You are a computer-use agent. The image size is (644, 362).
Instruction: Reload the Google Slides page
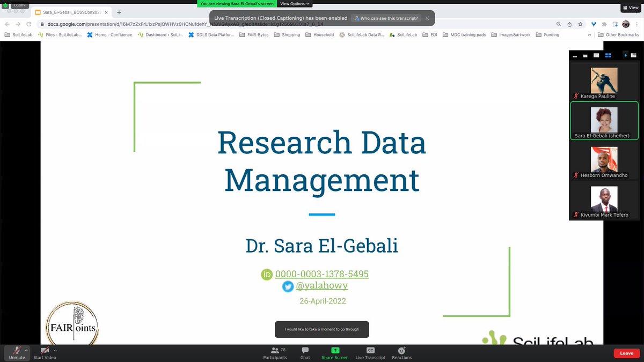(x=28, y=24)
